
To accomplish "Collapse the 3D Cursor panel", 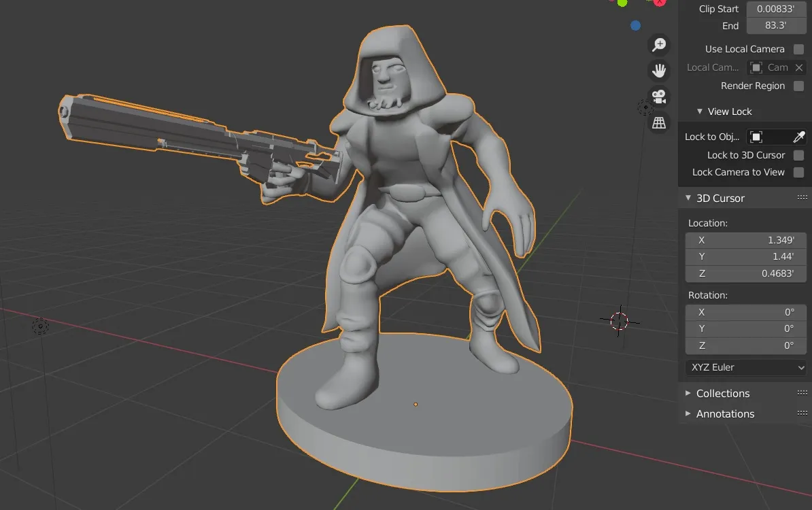I will 688,198.
